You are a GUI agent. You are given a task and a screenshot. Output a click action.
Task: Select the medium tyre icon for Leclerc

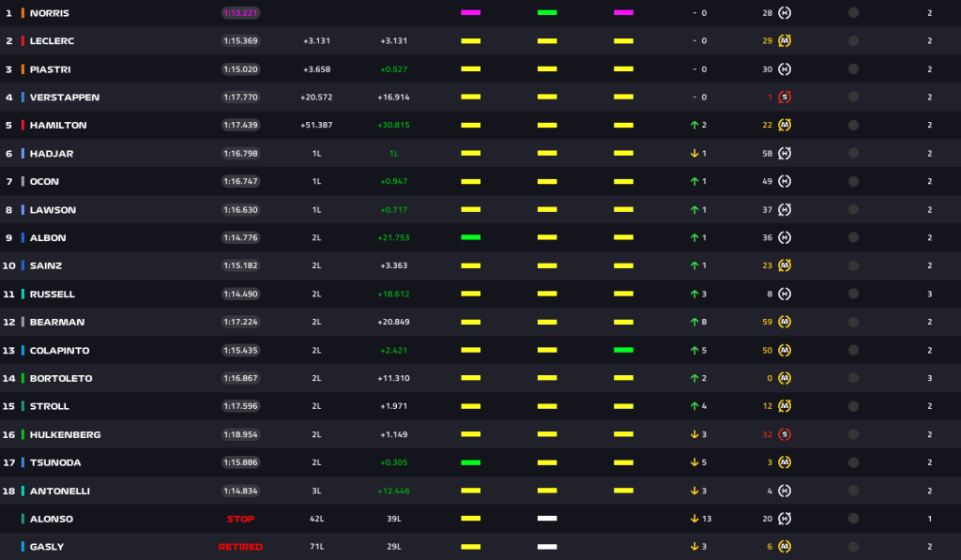[x=785, y=41]
